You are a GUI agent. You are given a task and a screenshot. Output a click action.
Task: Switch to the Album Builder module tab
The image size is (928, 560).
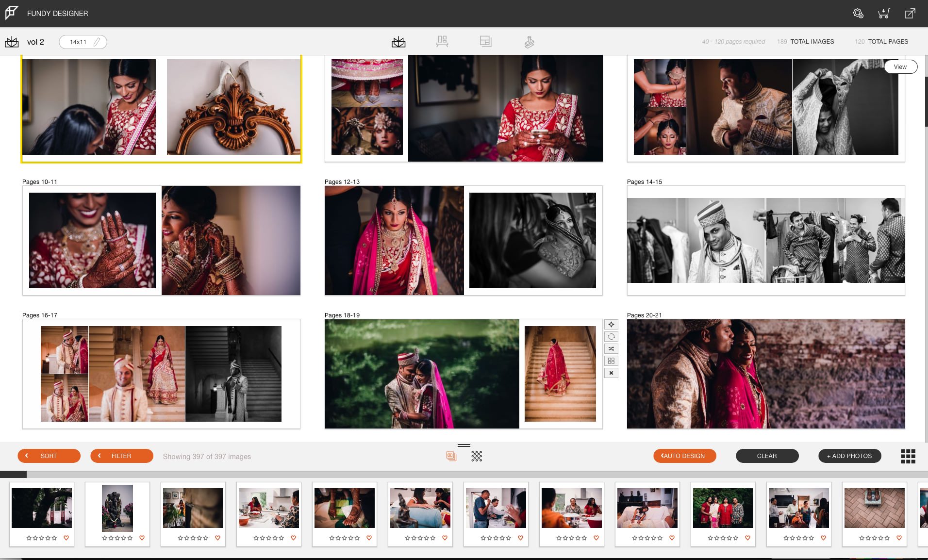398,42
